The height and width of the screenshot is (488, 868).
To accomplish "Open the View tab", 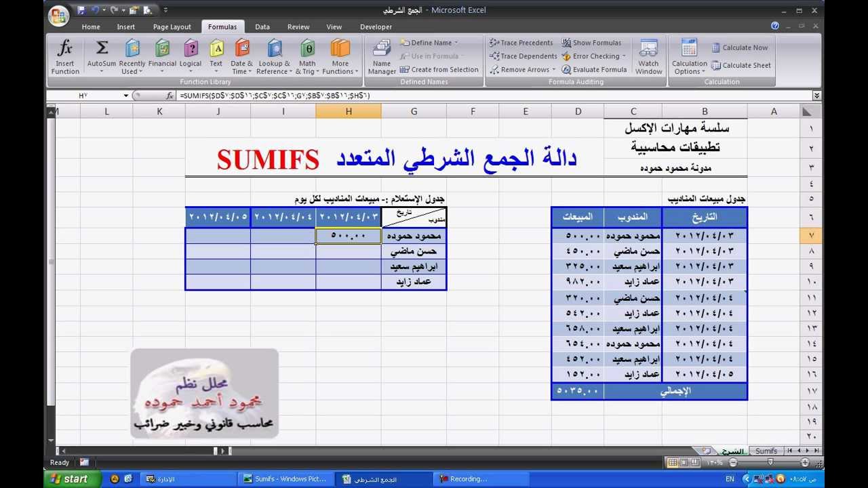I will tap(334, 27).
